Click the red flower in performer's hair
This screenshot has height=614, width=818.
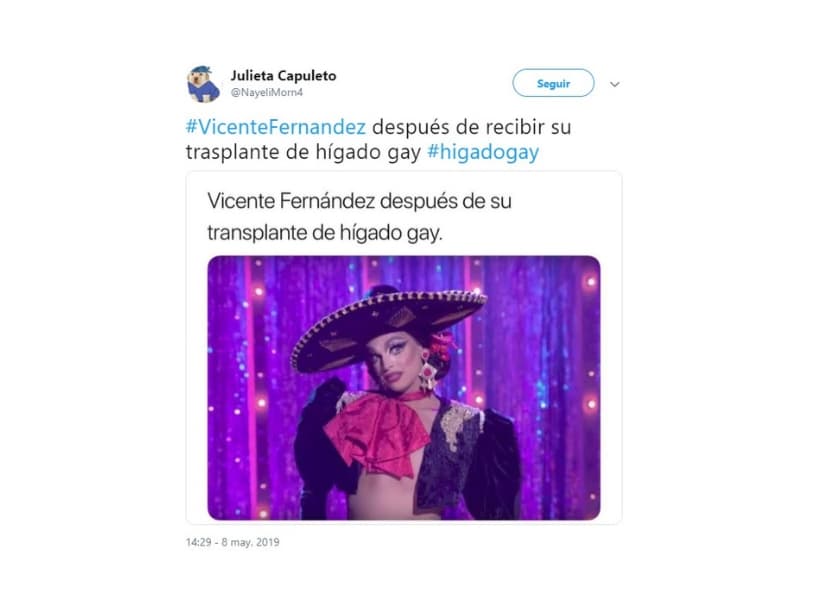[x=442, y=345]
